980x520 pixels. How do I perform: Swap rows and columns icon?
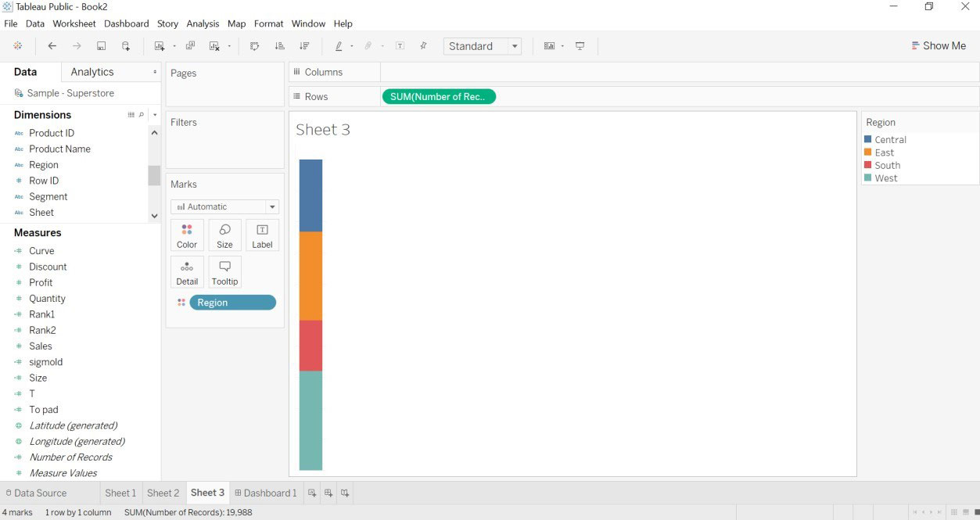(x=254, y=46)
